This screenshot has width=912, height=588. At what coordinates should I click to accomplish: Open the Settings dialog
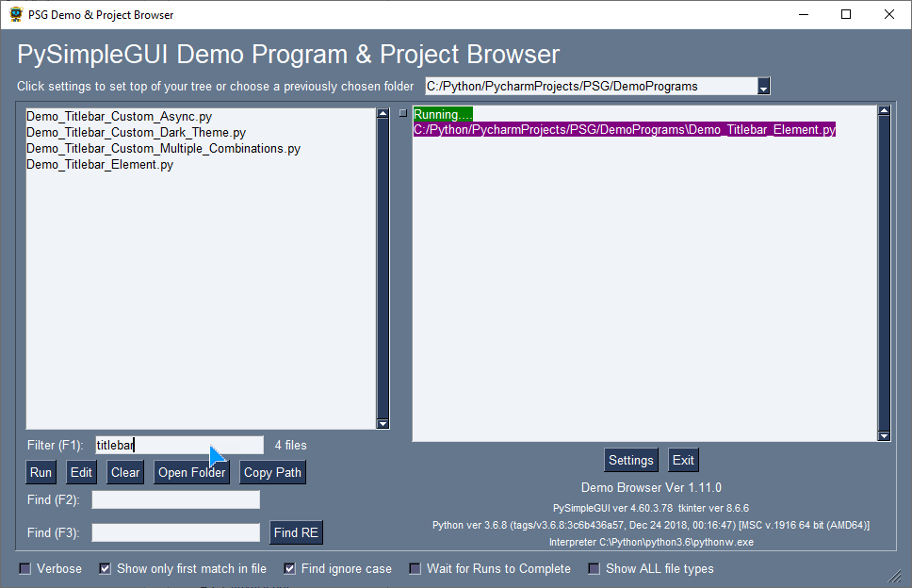click(631, 460)
